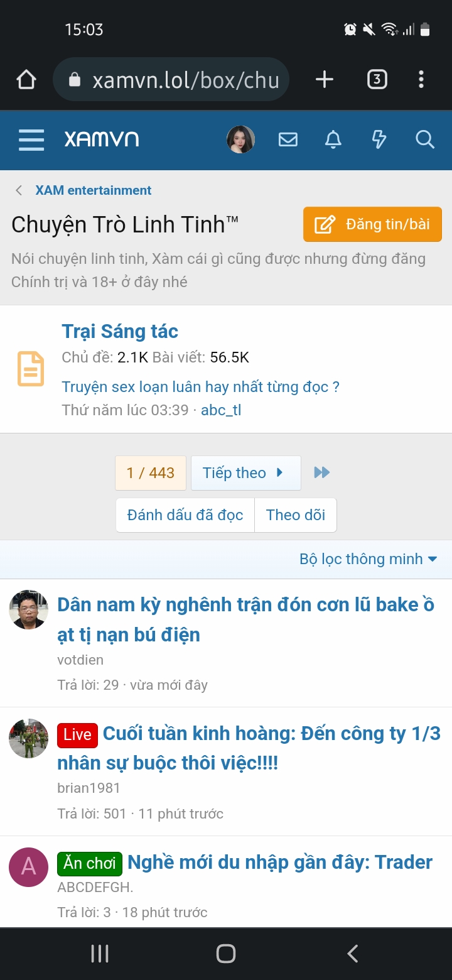The image size is (452, 980).
Task: Open the forum search magnifier
Action: [425, 139]
